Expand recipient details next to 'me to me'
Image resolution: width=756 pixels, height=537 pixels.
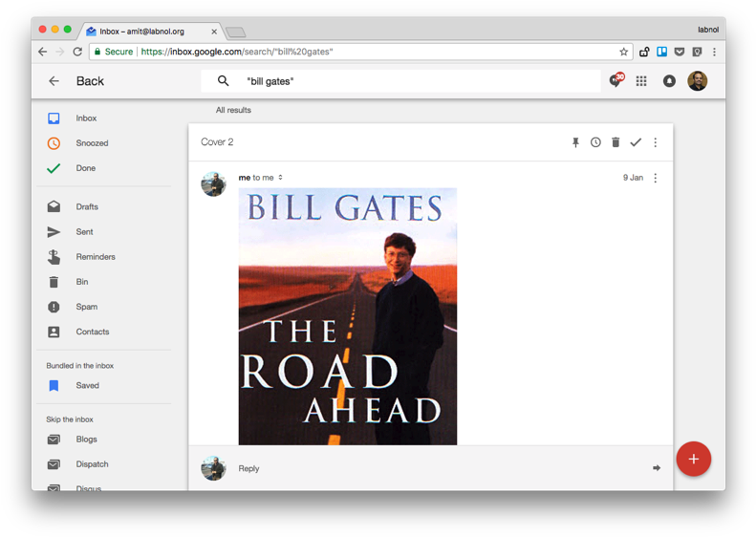(280, 178)
